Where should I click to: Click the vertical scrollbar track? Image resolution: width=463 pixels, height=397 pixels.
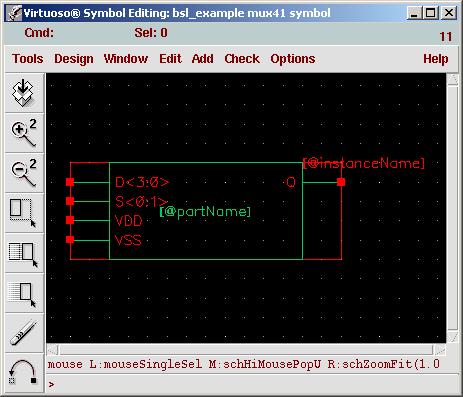pyautogui.click(x=452, y=207)
